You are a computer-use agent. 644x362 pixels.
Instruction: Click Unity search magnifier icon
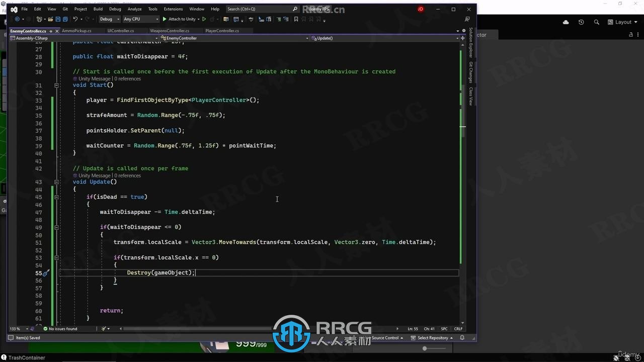(597, 22)
